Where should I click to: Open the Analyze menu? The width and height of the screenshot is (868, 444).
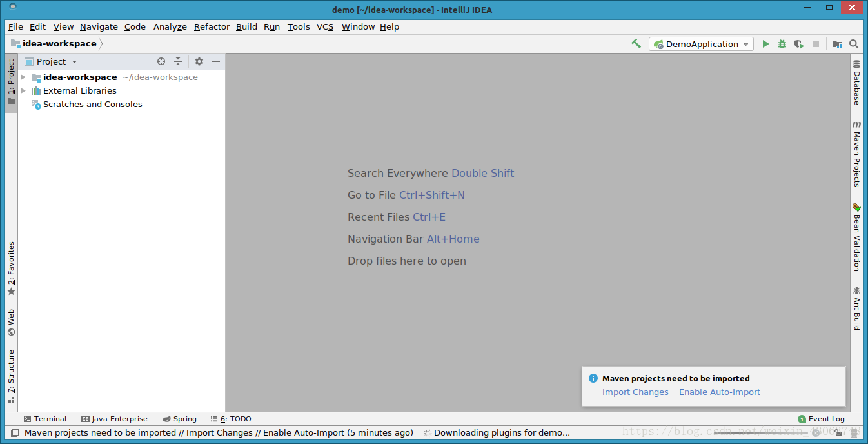click(x=170, y=26)
